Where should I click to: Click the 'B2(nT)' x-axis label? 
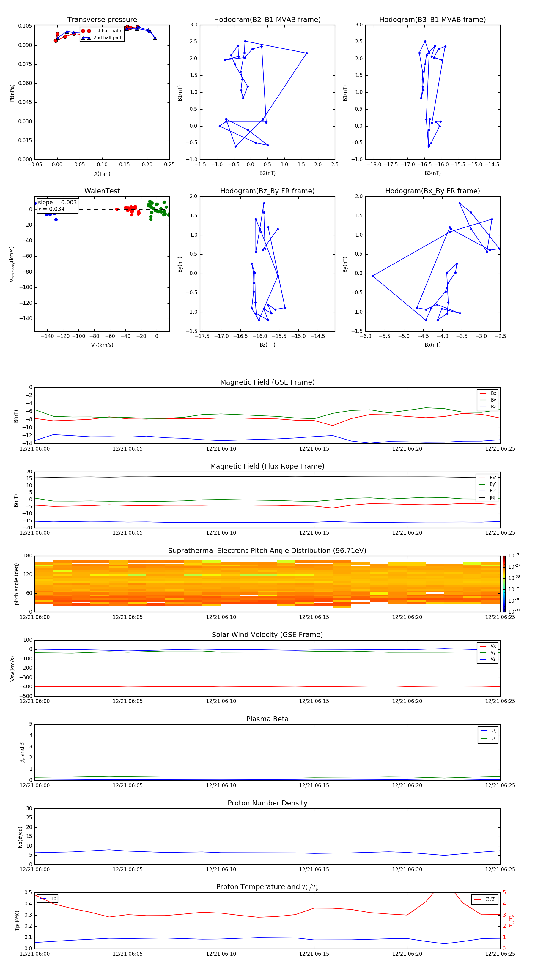[267, 173]
